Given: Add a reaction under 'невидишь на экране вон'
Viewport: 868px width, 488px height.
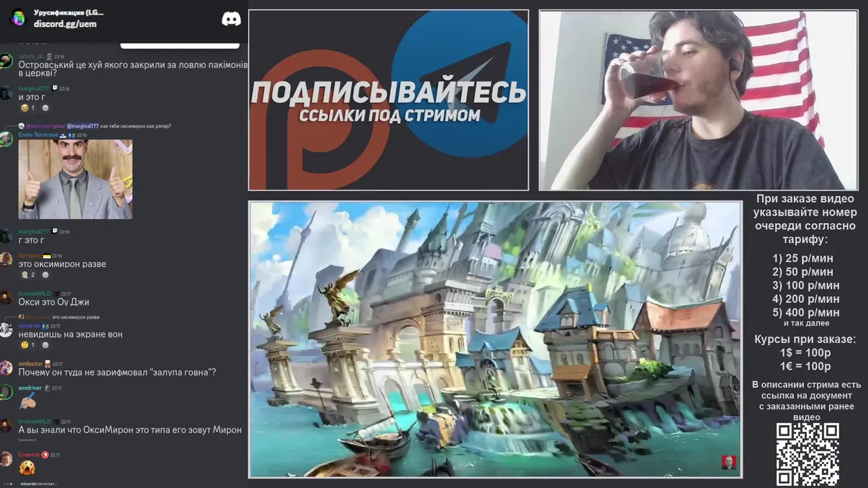Looking at the screenshot, I should [x=45, y=345].
